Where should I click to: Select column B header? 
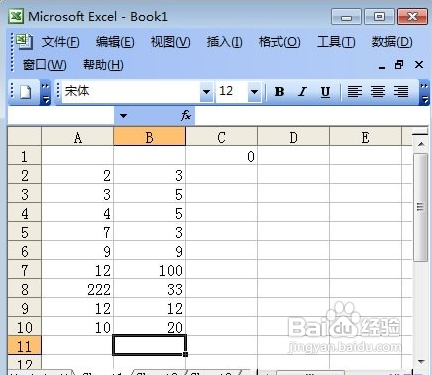[150, 137]
